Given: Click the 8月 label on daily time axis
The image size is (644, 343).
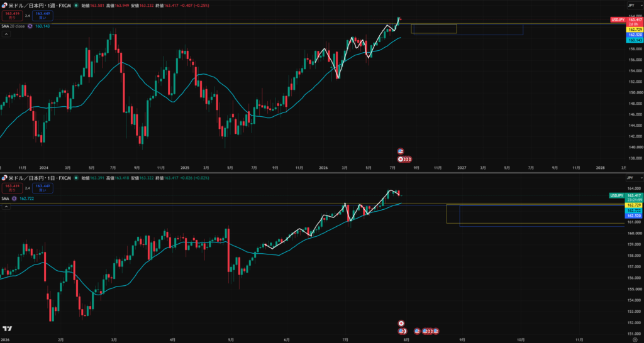Looking at the screenshot, I should click(x=406, y=340).
